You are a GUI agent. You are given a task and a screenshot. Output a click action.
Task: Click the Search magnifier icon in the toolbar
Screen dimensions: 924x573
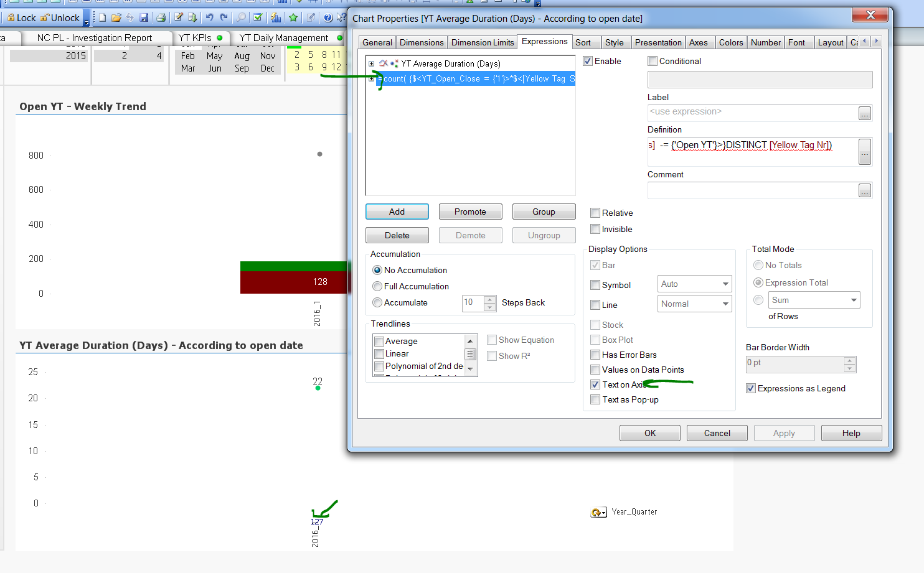[x=241, y=17]
